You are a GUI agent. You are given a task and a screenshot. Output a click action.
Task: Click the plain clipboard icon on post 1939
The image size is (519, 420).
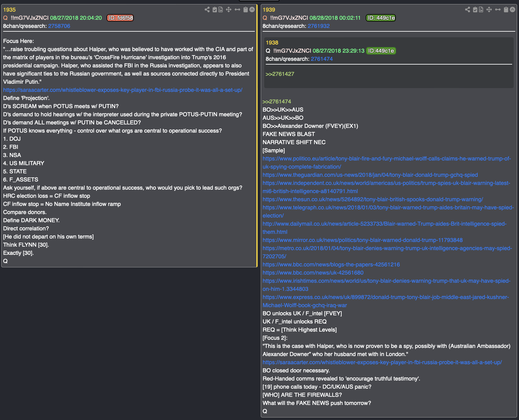[x=506, y=10]
